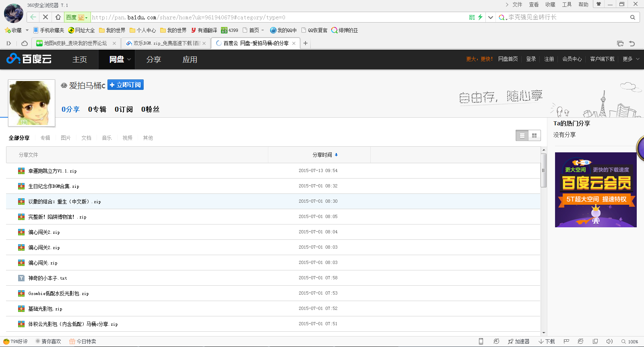Go to 应用 in navigation bar
This screenshot has height=347, width=644.
click(190, 59)
